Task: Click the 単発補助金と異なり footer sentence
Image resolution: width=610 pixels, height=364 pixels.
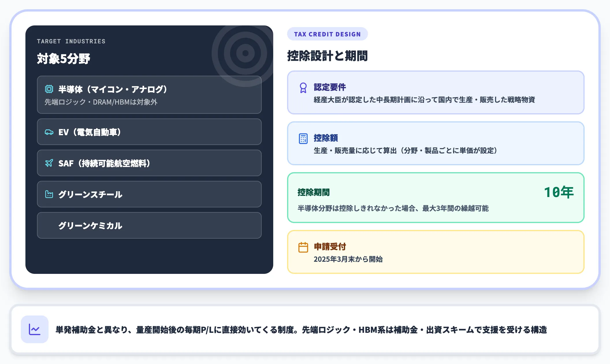Action: pyautogui.click(x=301, y=330)
